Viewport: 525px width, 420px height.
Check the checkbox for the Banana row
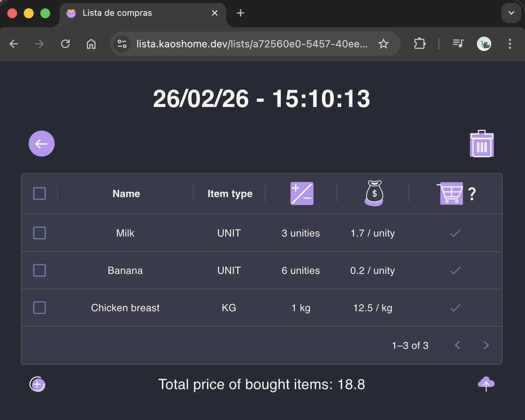coord(40,270)
